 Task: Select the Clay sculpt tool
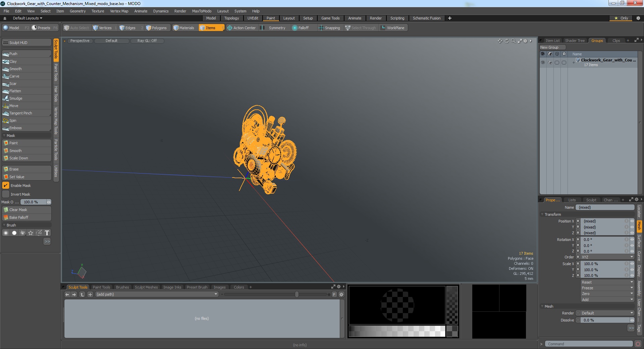[x=26, y=61]
